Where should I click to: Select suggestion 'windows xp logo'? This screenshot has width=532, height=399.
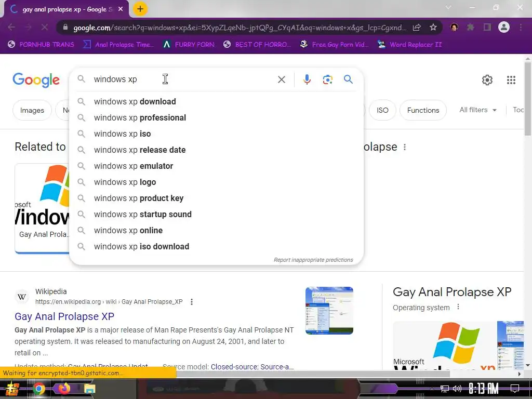[x=217, y=182]
